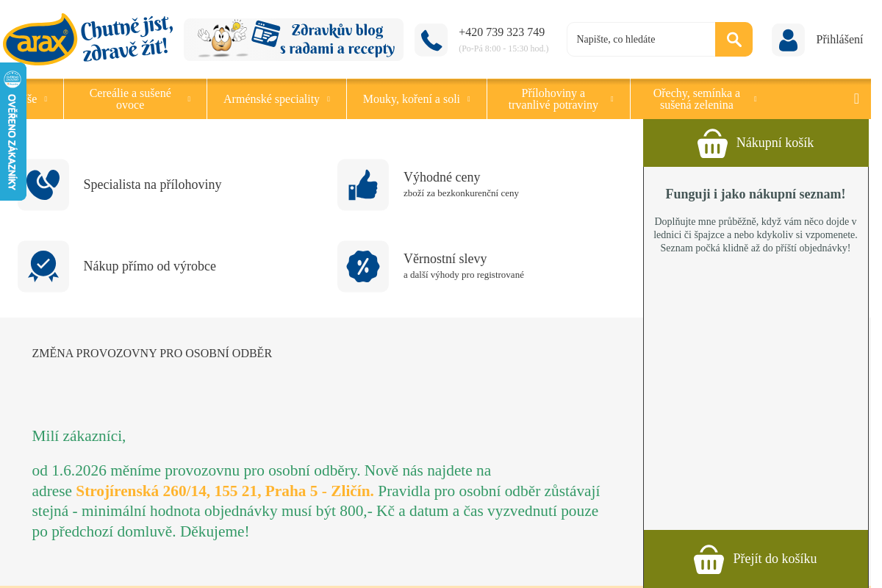
Task: Open Cereálie a sušené ovoce menu
Action: [x=130, y=99]
